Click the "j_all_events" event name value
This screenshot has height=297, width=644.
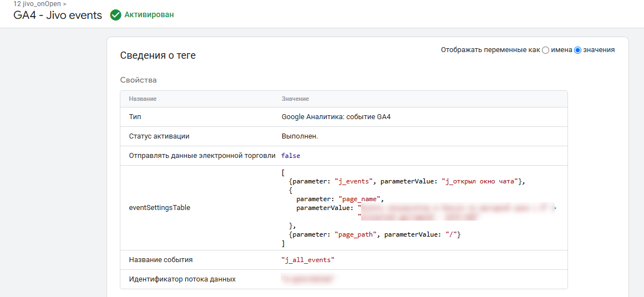click(308, 260)
